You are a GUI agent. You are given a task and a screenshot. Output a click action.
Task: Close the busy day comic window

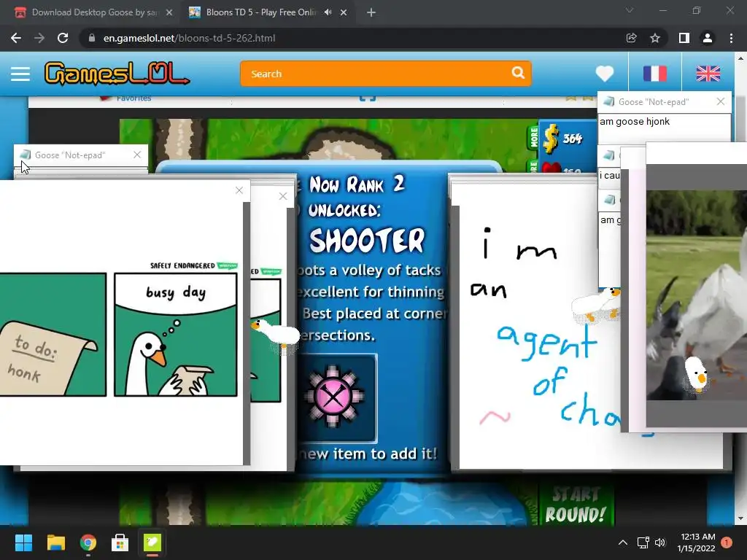click(239, 190)
